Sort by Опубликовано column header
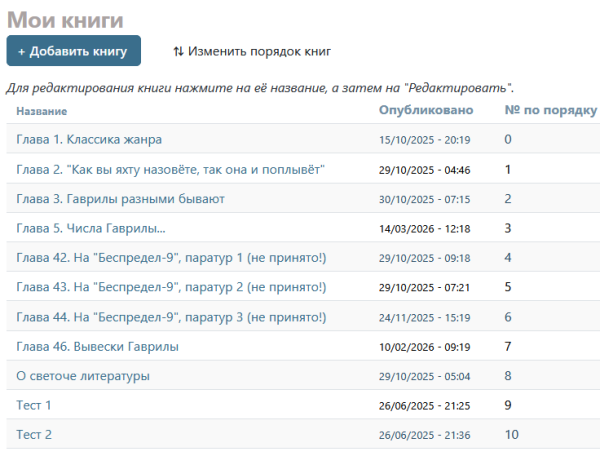The image size is (600, 456). (x=426, y=110)
